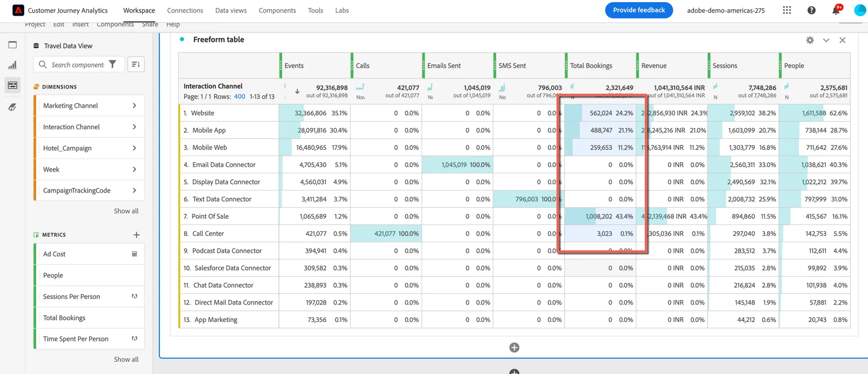Switch to the Workspace tab
This screenshot has width=868, height=374.
(x=139, y=10)
